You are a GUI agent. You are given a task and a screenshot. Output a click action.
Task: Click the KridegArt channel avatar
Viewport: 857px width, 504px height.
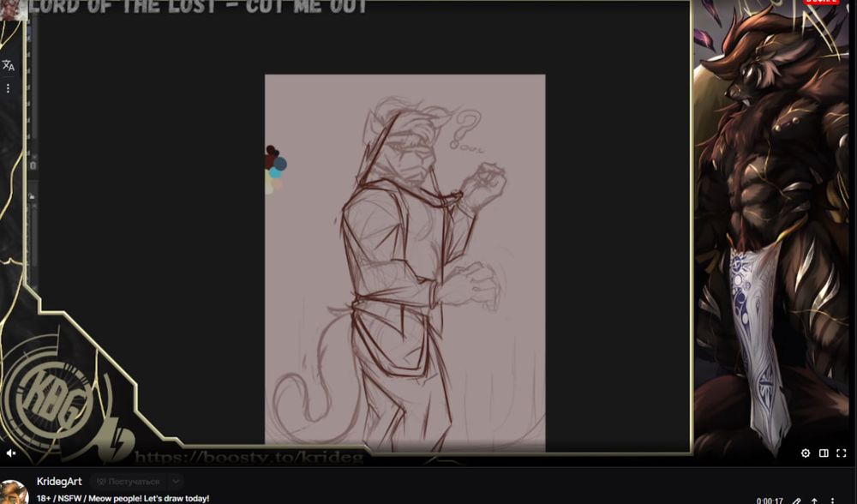point(13,492)
